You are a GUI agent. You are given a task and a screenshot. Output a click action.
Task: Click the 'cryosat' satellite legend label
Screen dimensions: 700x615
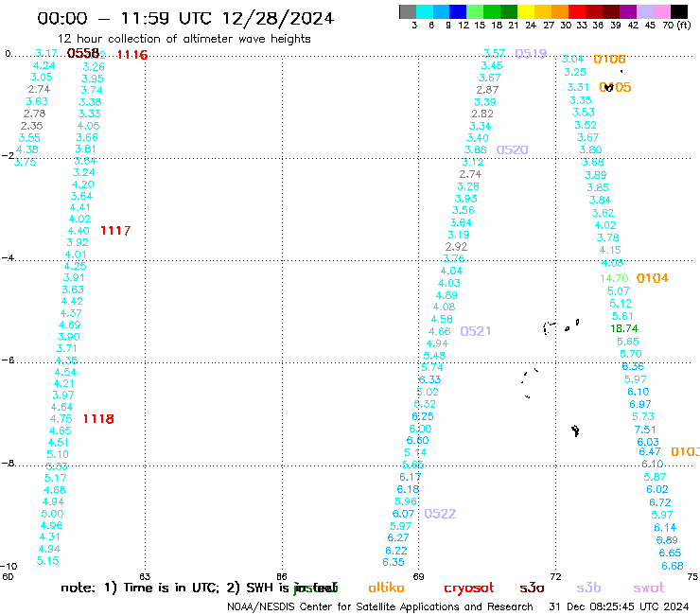469,588
